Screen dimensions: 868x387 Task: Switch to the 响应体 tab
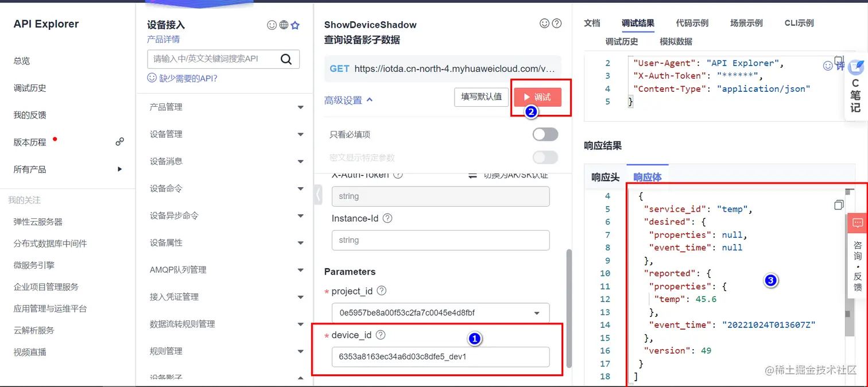tap(648, 177)
